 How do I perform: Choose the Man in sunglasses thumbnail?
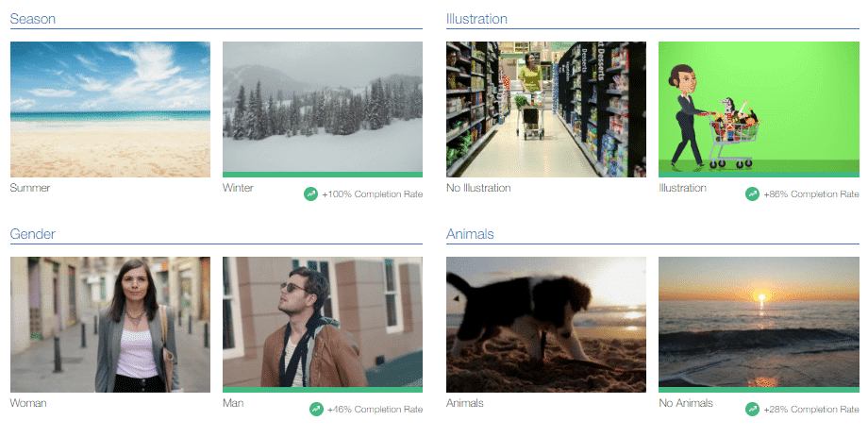tap(322, 323)
